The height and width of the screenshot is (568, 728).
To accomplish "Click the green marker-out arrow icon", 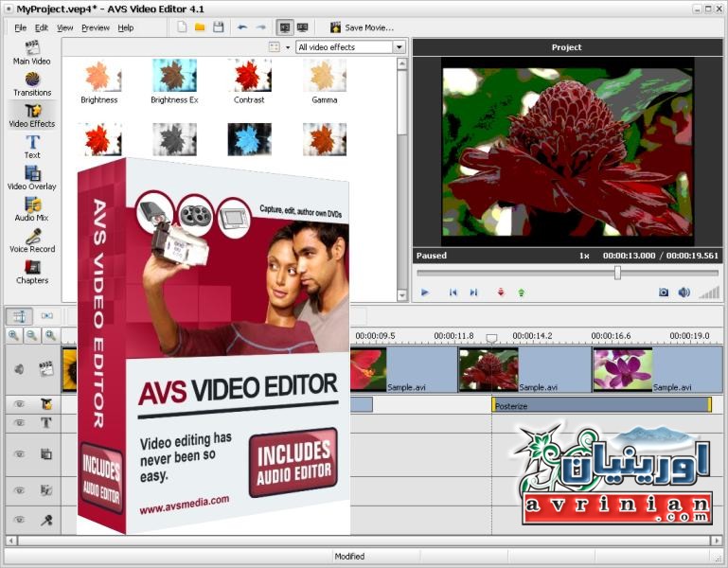I will pyautogui.click(x=522, y=293).
